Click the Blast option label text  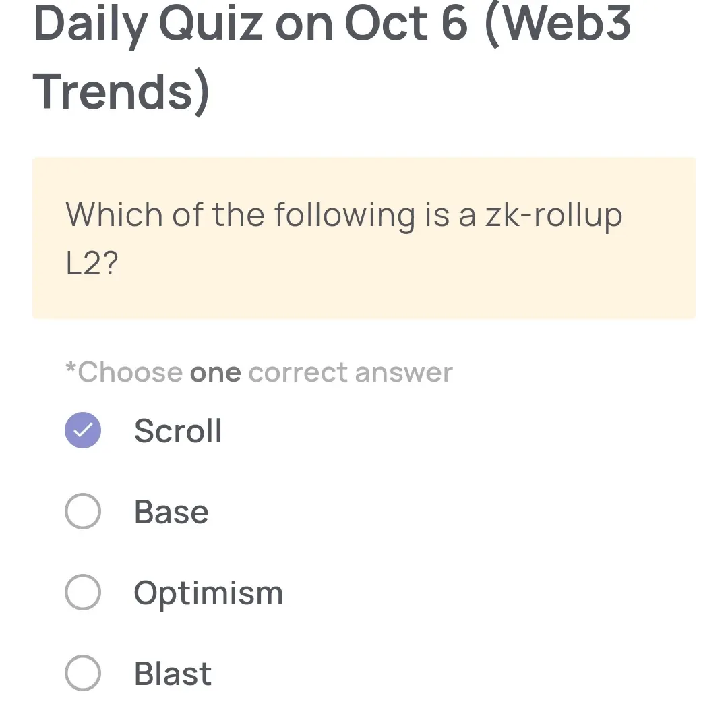(172, 672)
